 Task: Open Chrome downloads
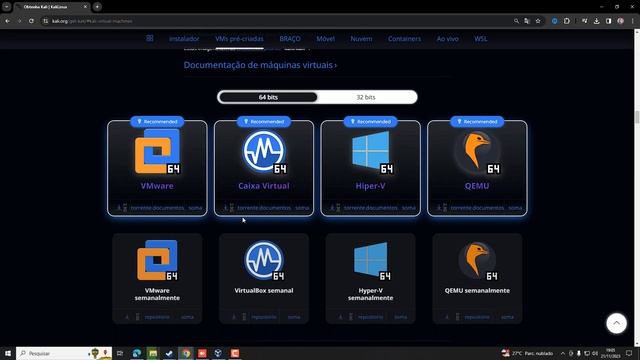coord(597,21)
